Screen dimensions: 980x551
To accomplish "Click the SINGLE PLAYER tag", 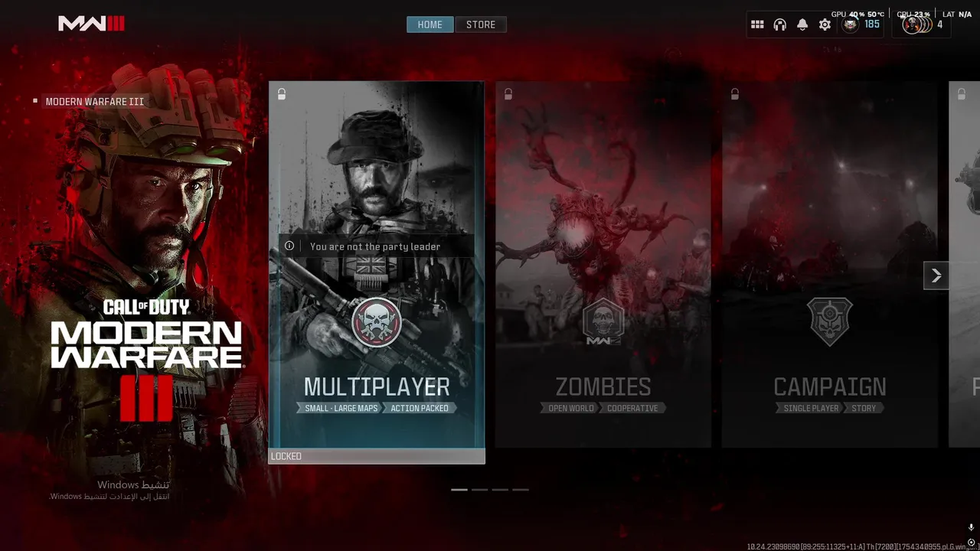I will point(811,408).
